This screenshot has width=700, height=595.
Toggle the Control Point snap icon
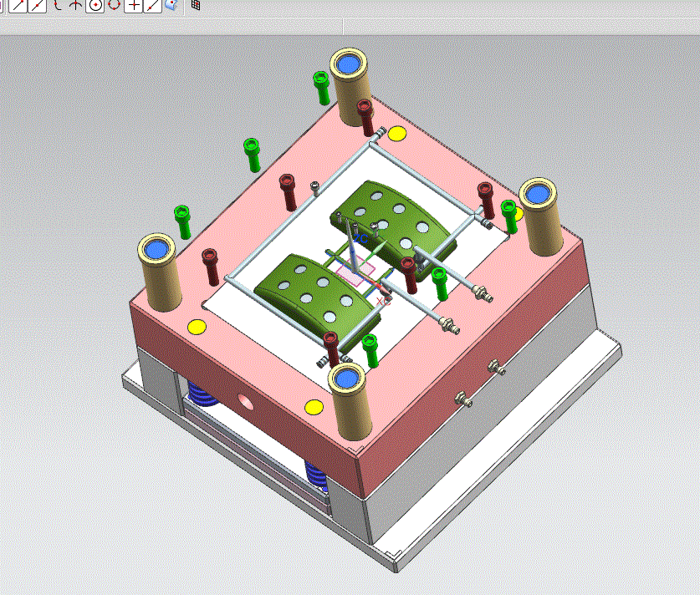[57, 5]
